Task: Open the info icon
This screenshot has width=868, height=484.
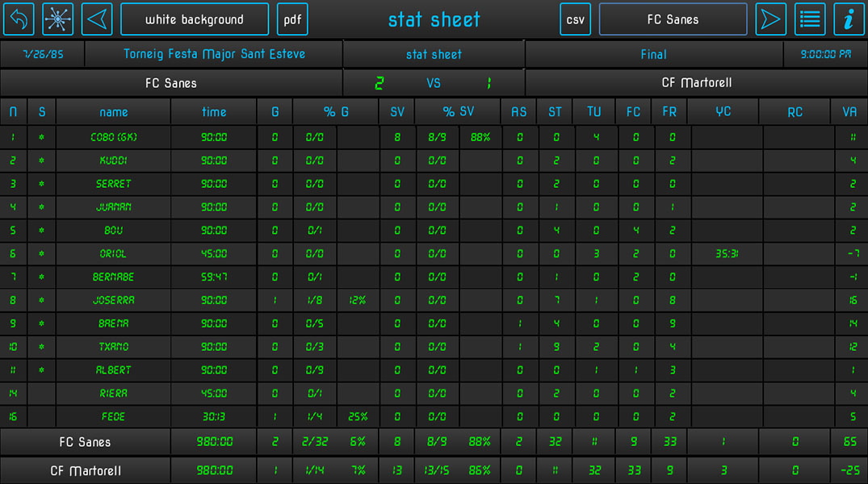Action: [849, 19]
